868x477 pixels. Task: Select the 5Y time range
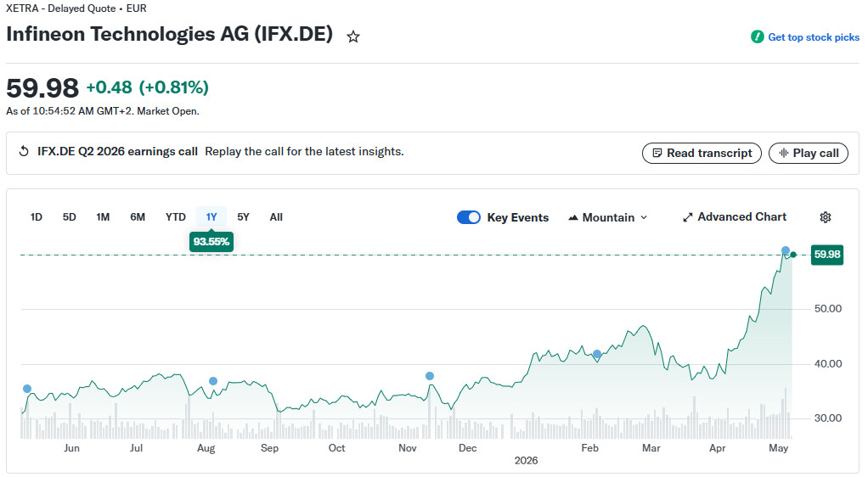tap(243, 217)
